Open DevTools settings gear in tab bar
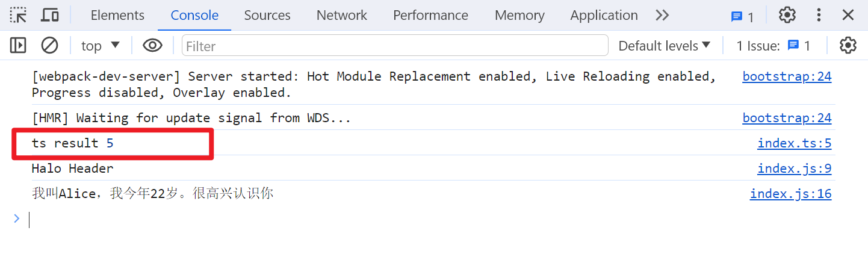This screenshot has width=868, height=263. point(787,15)
